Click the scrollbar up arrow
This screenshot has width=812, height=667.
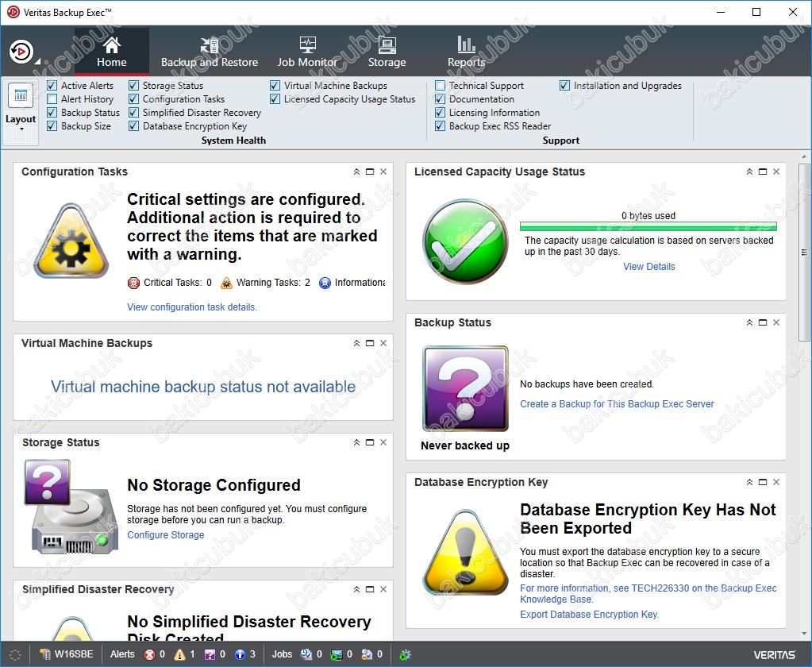pyautogui.click(x=804, y=156)
